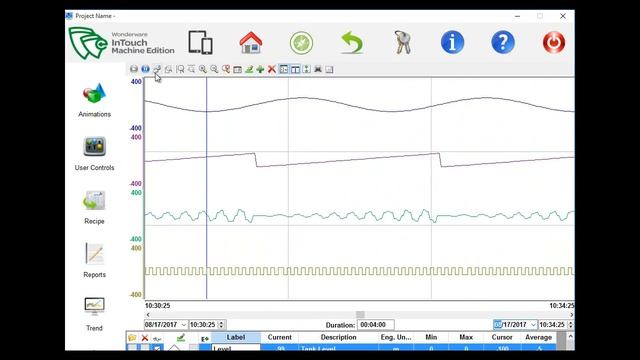Viewport: 640px width, 360px height.
Task: Click the time scrollbar thumb
Action: [x=360, y=314]
